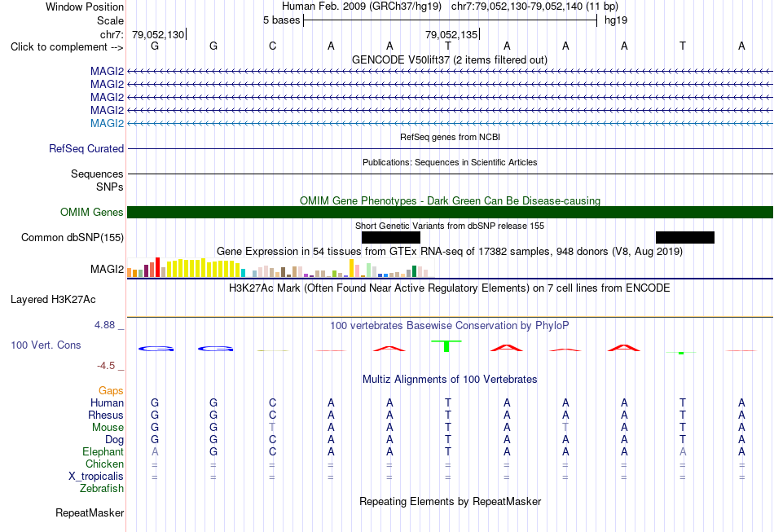Click the Rhesus species label
Viewport: 774px width, 532px height.
pyautogui.click(x=106, y=415)
